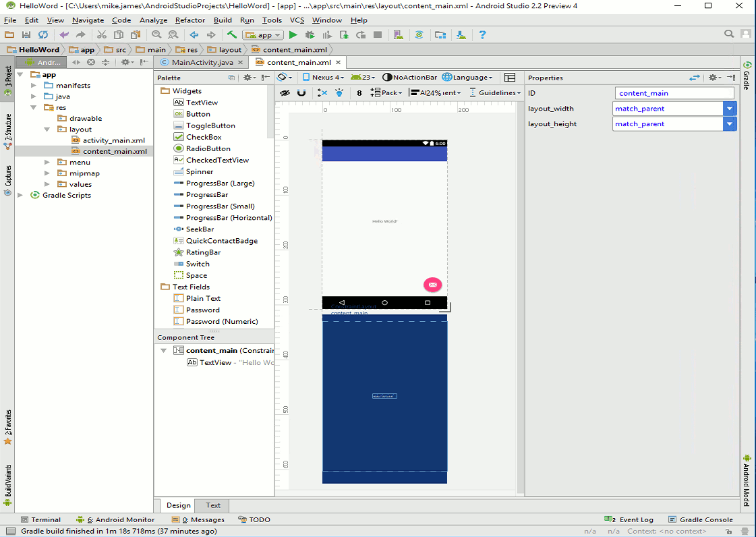This screenshot has width=756, height=537.
Task: Open the Android Monitor tool window
Action: pyautogui.click(x=116, y=519)
